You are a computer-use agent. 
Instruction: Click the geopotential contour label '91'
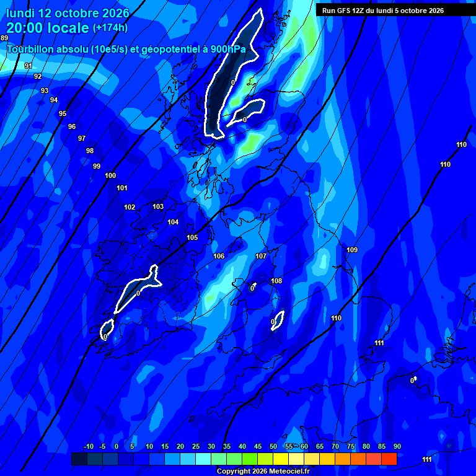pos(29,66)
